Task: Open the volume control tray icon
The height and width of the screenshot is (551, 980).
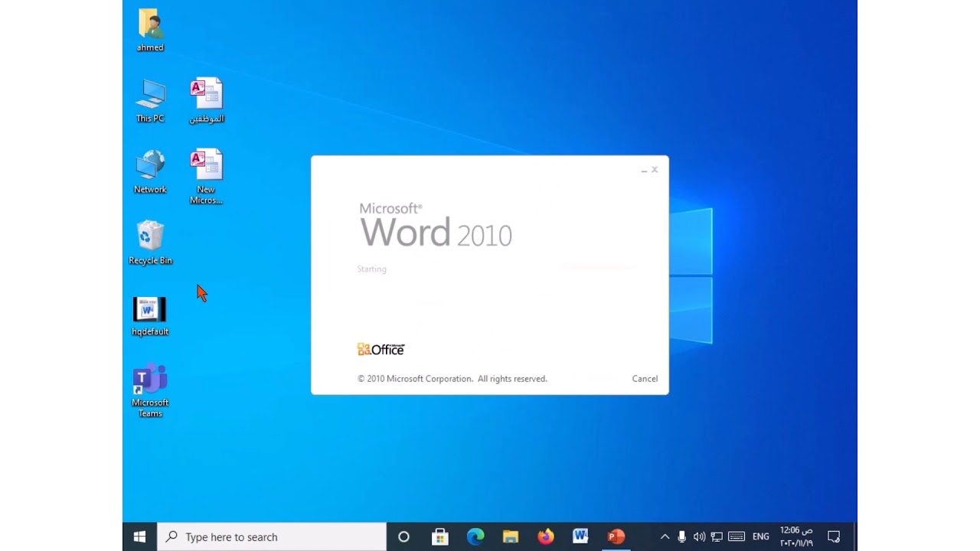Action: (699, 536)
